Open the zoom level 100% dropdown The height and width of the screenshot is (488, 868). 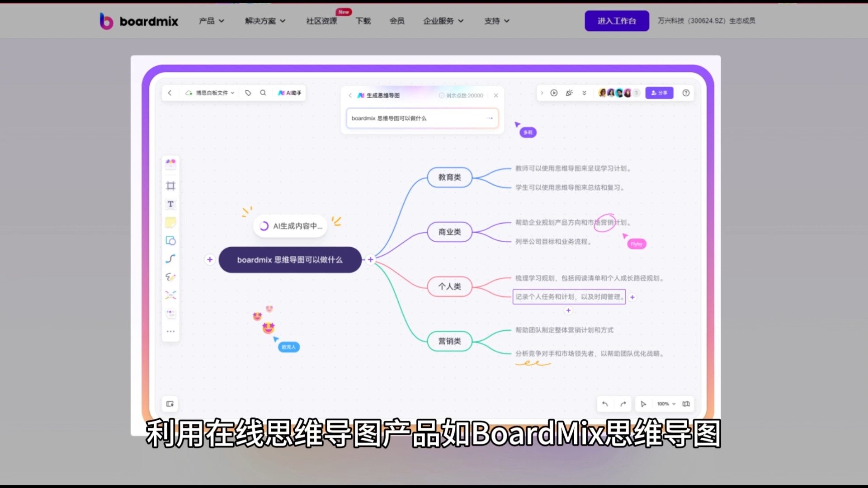point(665,404)
